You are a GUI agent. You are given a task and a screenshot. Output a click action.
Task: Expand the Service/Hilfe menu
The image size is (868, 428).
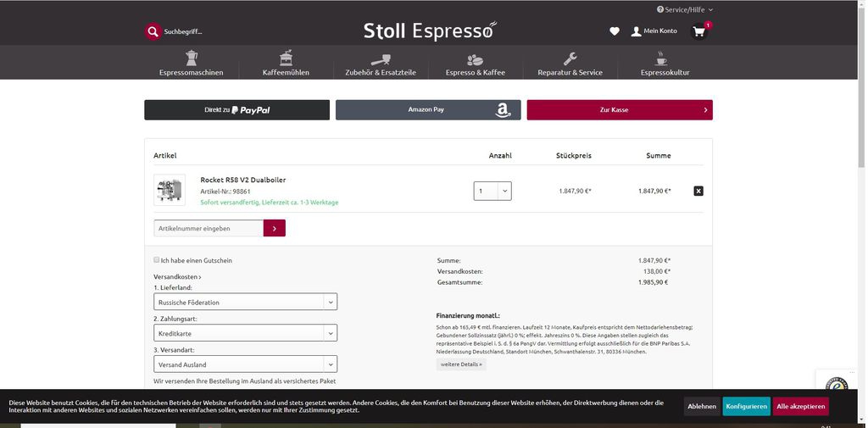(x=685, y=9)
